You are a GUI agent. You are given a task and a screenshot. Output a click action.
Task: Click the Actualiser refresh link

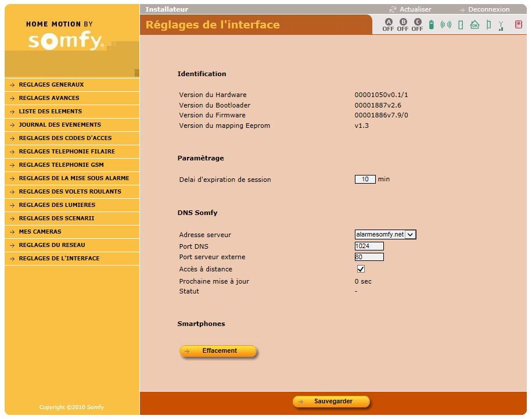[x=415, y=9]
